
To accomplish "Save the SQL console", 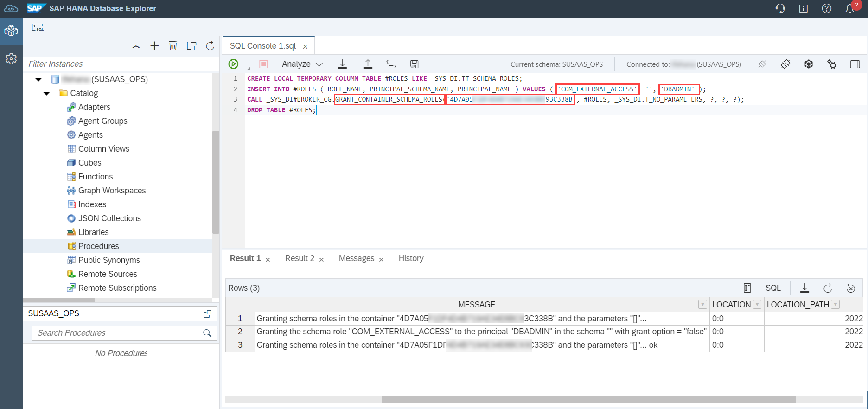I will point(415,64).
